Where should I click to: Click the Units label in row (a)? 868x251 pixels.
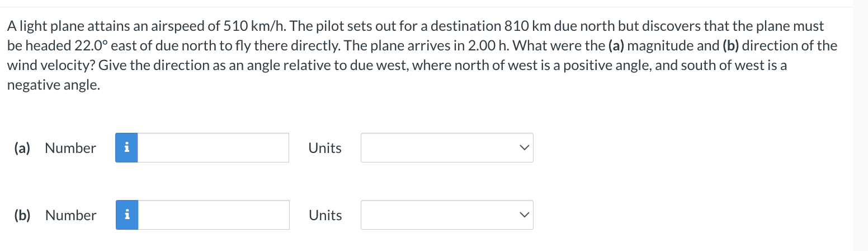pyautogui.click(x=325, y=148)
